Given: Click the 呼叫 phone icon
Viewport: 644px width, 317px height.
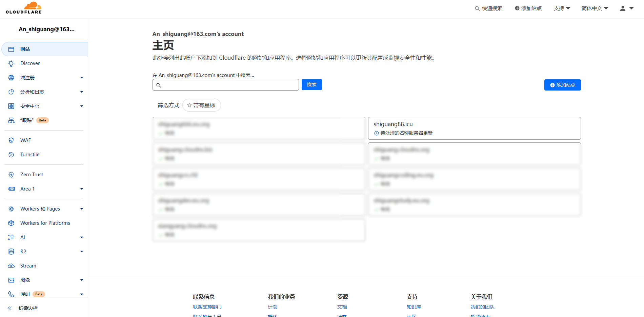Looking at the screenshot, I should (11, 294).
